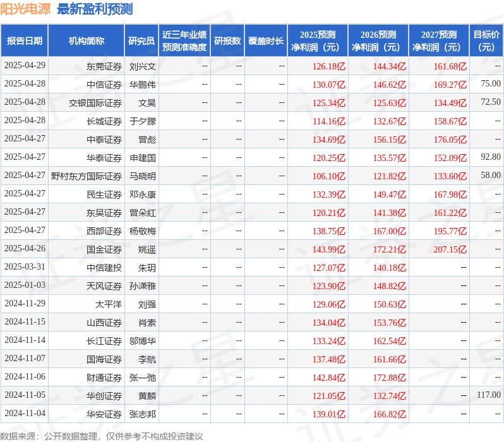Click the 近三年业绩预测准确度 header

(184, 41)
